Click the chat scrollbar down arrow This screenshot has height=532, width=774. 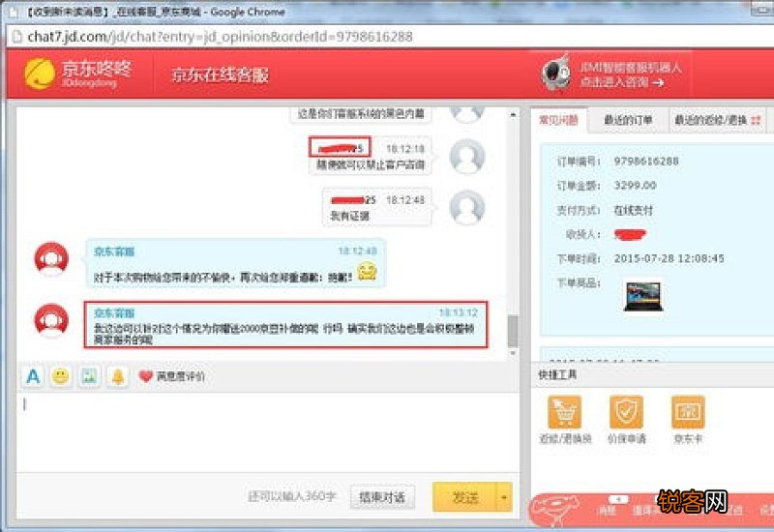click(514, 353)
